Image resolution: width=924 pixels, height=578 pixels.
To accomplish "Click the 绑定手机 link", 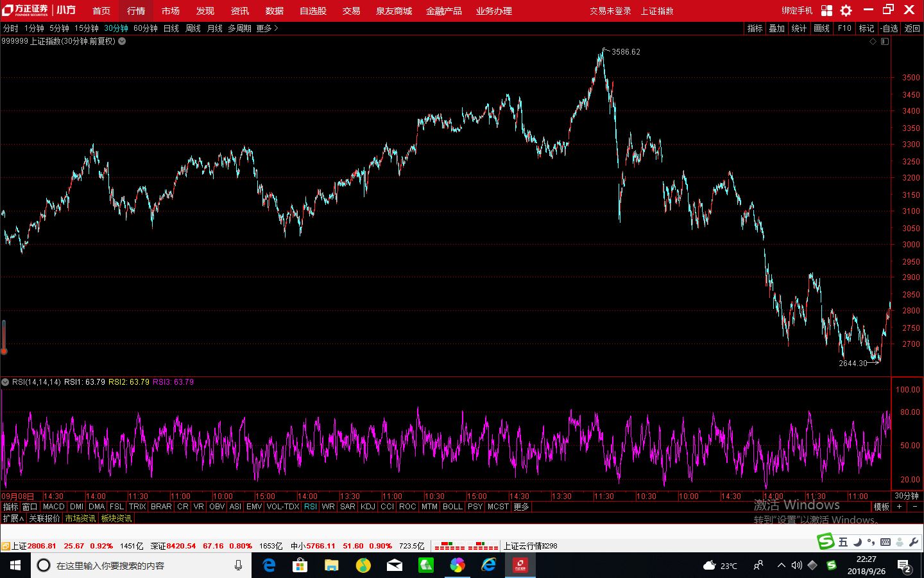I will (x=797, y=11).
